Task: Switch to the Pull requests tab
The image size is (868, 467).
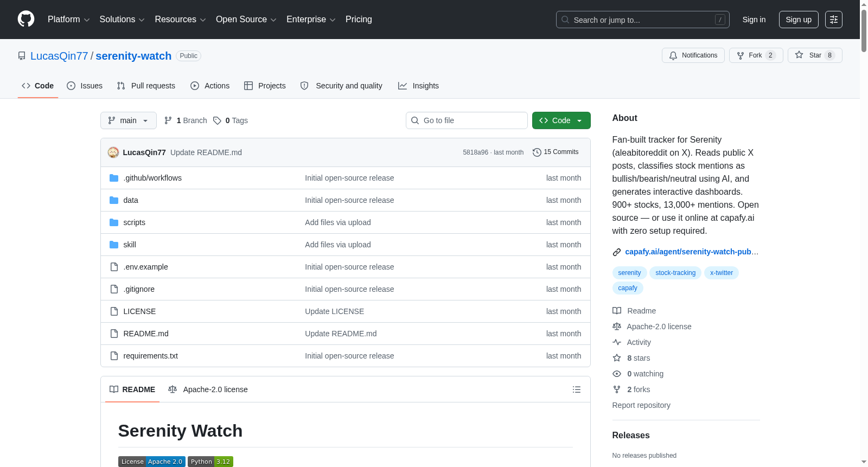Action: click(146, 86)
